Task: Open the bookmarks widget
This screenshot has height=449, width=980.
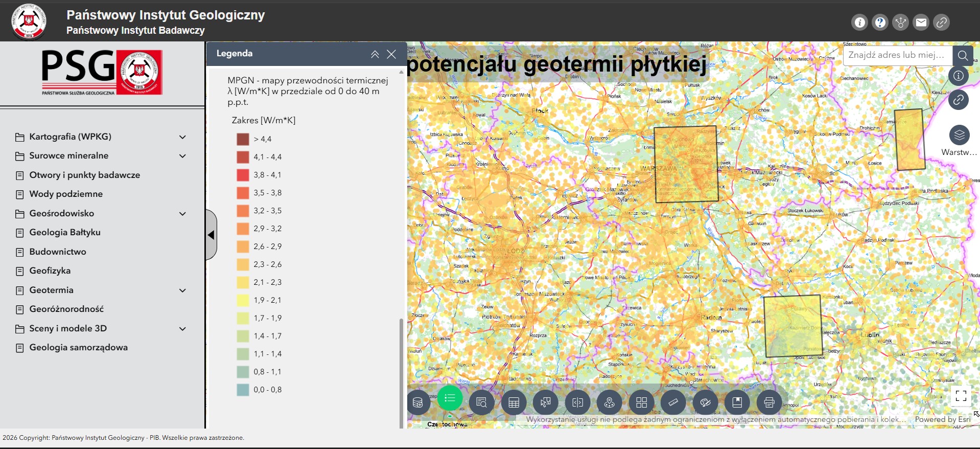Action: (x=737, y=402)
